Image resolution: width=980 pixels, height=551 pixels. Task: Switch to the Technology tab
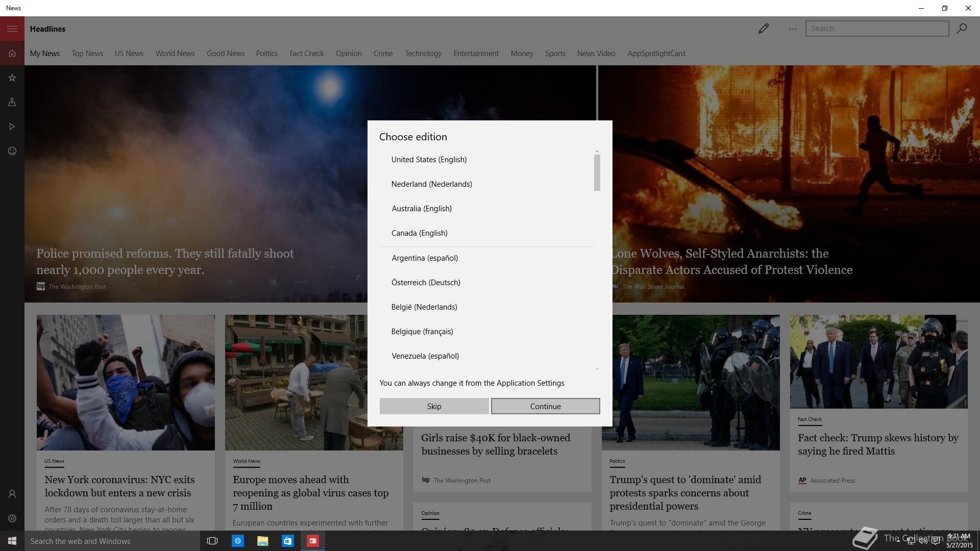pos(423,54)
